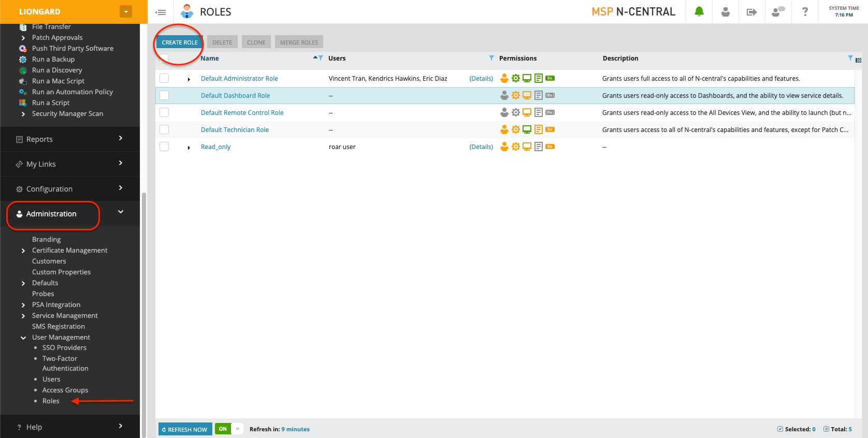Viewport: 868px width, 438px height.
Task: Collapse the Administration menu section
Action: (70, 213)
